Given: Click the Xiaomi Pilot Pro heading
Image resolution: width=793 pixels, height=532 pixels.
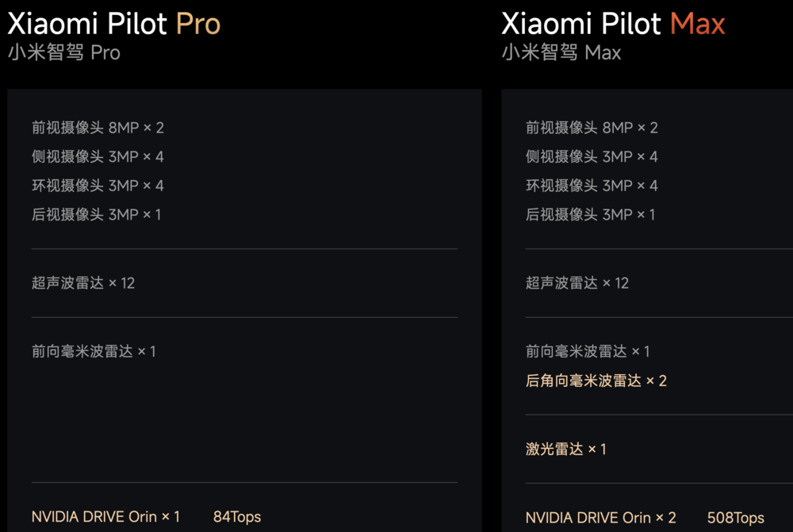Looking at the screenshot, I should click(x=114, y=24).
